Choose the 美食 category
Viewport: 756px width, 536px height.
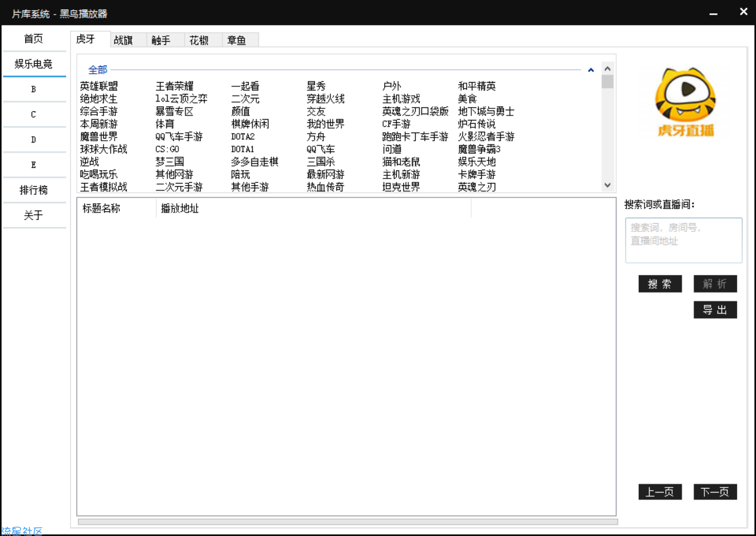pos(467,99)
